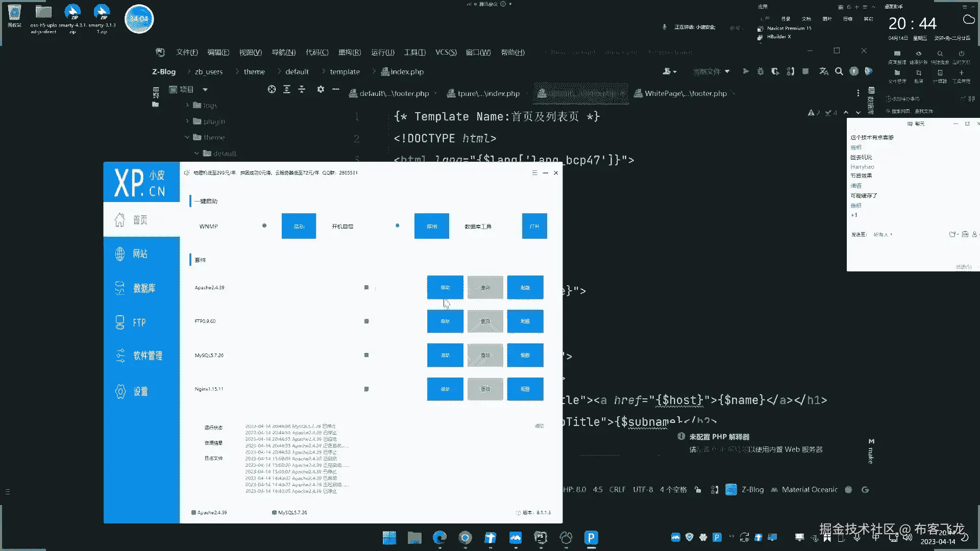Open the Edge browser from the taskbar
Image resolution: width=980 pixels, height=551 pixels.
pyautogui.click(x=439, y=537)
